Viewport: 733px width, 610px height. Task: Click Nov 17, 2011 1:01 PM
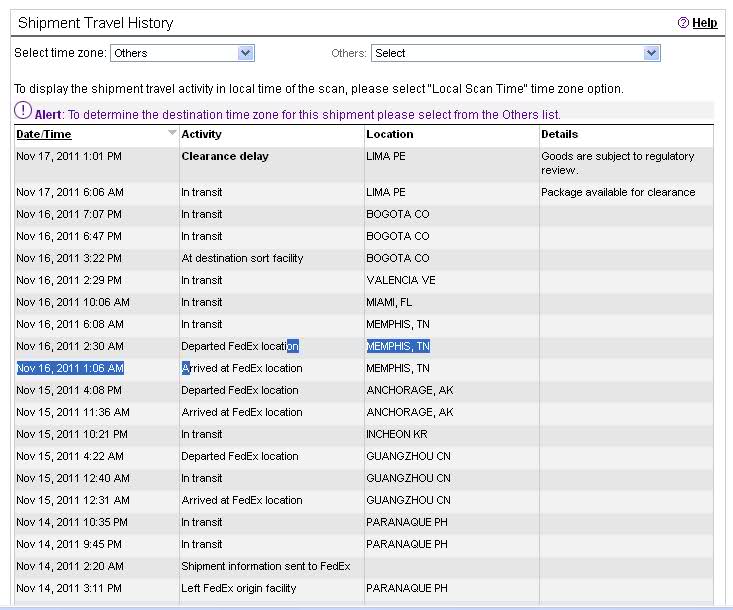tap(69, 156)
